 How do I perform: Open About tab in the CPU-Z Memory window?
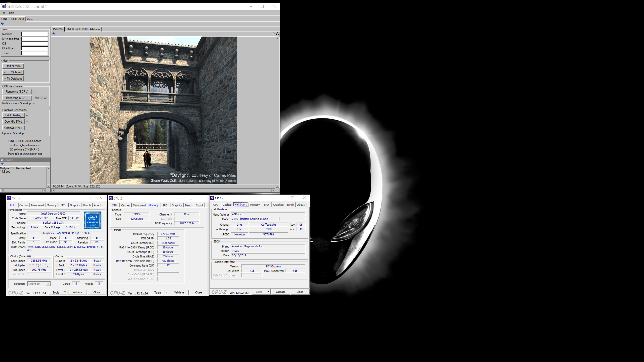(x=199, y=206)
